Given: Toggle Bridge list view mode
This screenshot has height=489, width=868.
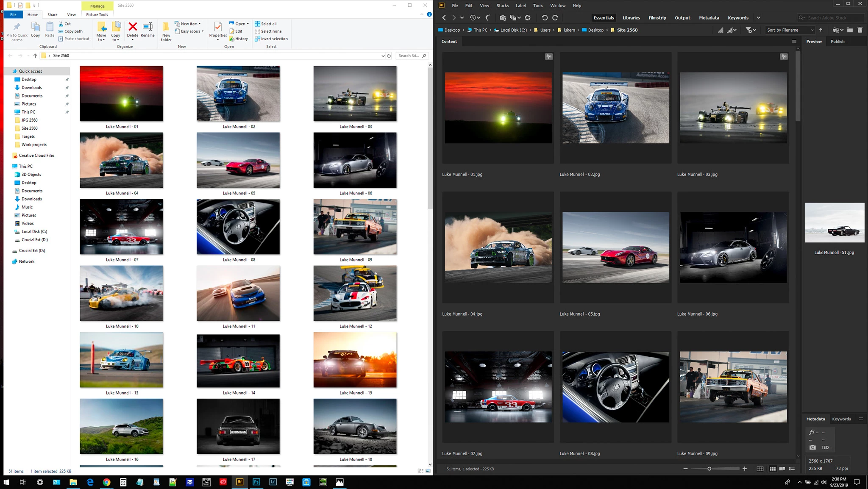Looking at the screenshot, I should pyautogui.click(x=792, y=469).
